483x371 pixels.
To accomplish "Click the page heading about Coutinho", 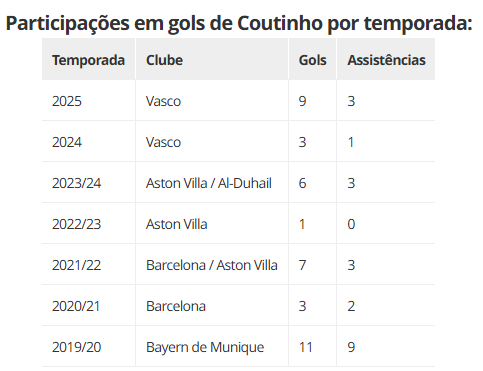I will 239,23.
